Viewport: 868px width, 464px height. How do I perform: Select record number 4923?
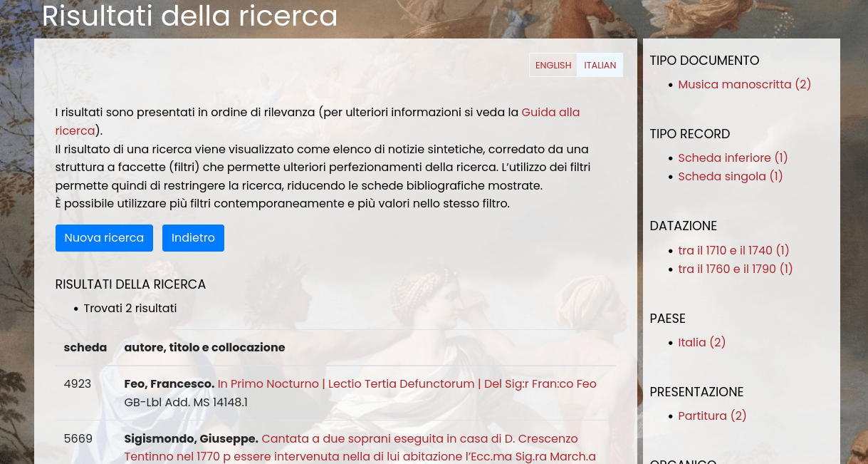coord(78,383)
